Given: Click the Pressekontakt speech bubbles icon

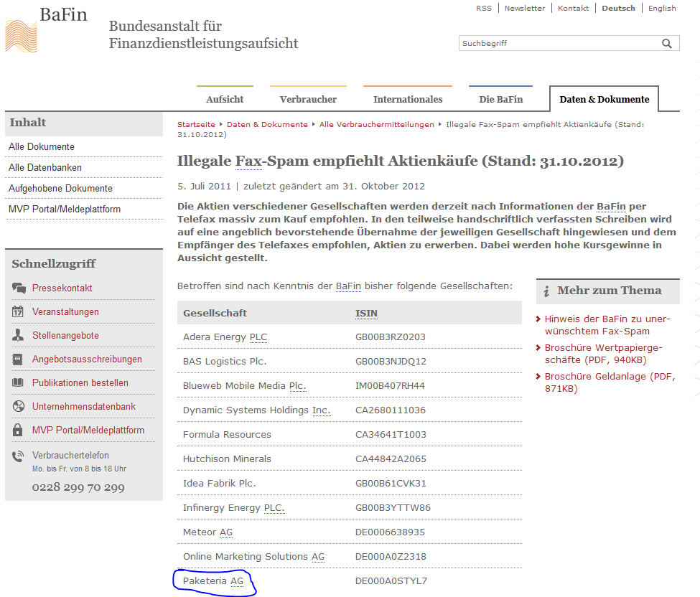Looking at the screenshot, I should pyautogui.click(x=17, y=288).
